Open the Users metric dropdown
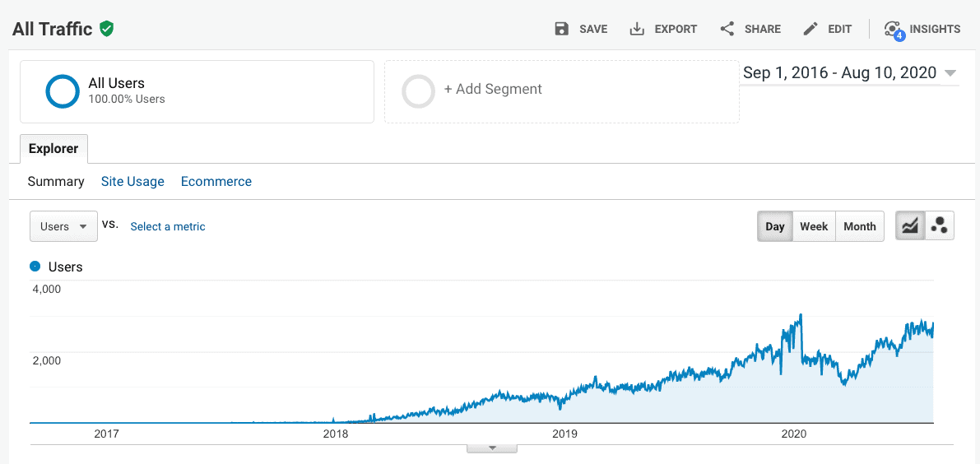This screenshot has height=464, width=980. coord(63,226)
